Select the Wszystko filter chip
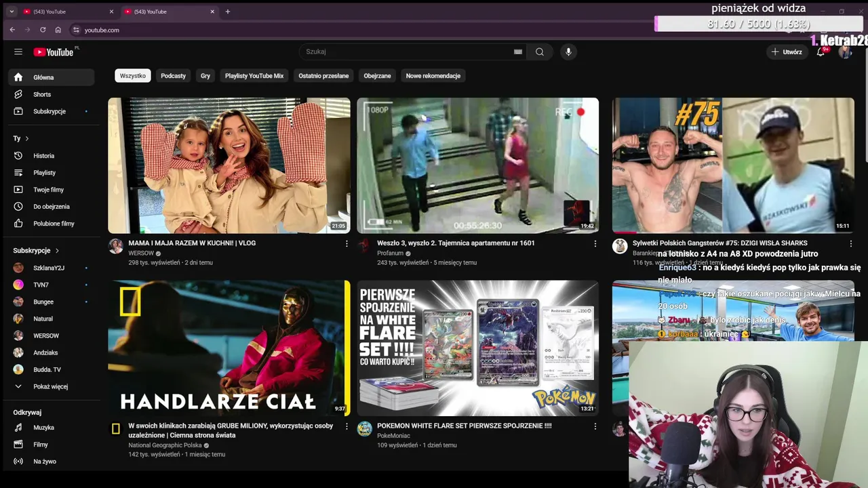Screen dimensions: 868x488 (133, 76)
